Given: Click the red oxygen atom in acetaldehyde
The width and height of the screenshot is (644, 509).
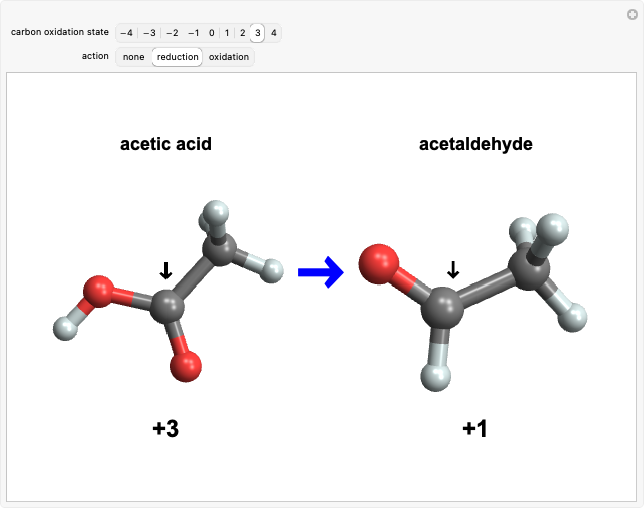Looking at the screenshot, I should (379, 264).
